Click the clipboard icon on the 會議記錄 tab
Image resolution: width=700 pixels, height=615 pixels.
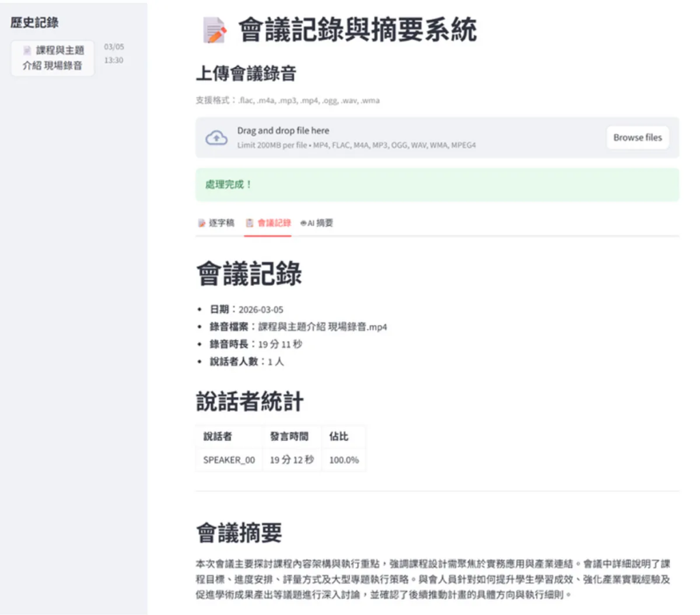pos(250,223)
